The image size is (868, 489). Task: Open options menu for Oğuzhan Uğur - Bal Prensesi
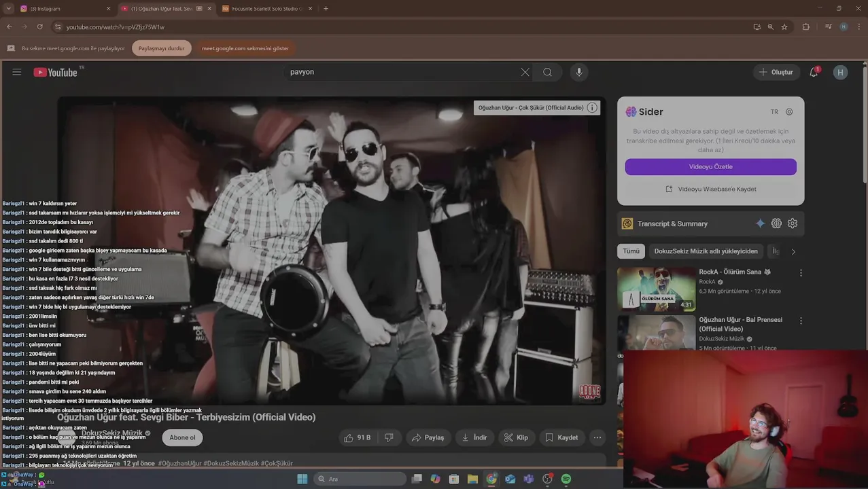coord(801,321)
